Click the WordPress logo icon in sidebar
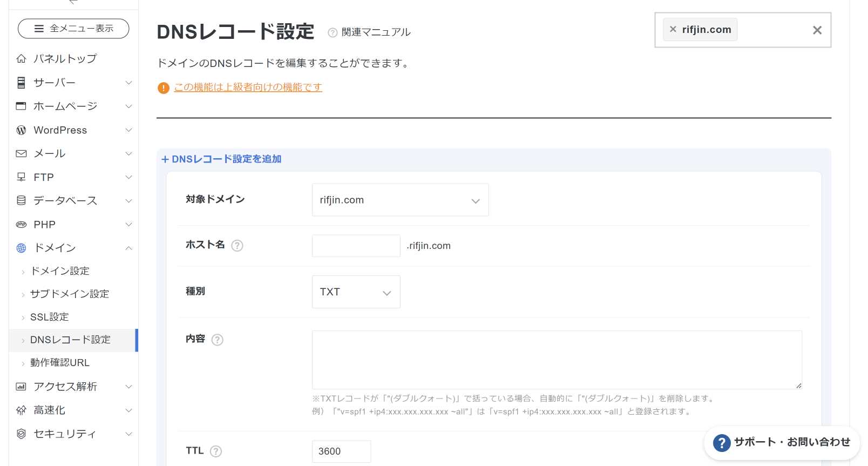This screenshot has height=466, width=868. point(21,130)
